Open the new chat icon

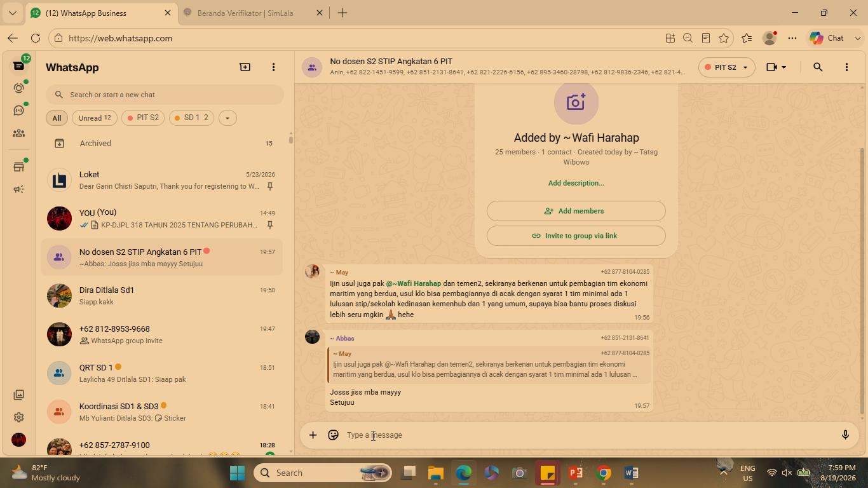[245, 67]
